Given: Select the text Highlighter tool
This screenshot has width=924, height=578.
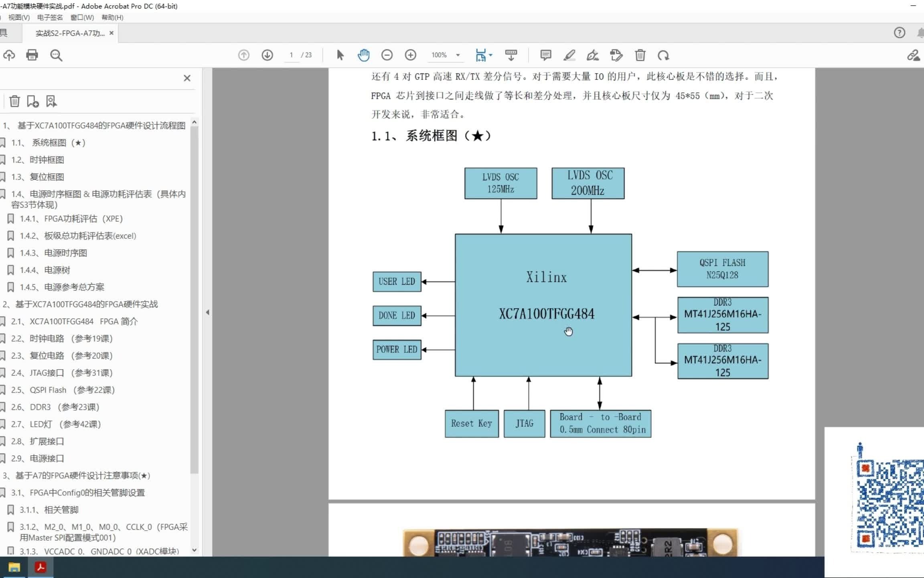Looking at the screenshot, I should [569, 55].
